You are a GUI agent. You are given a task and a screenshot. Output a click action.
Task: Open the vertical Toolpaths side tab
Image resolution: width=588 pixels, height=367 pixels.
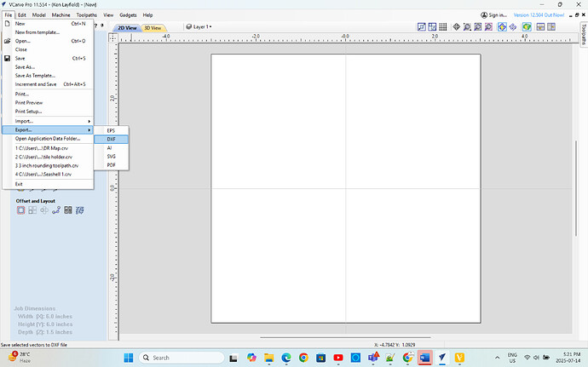(x=584, y=34)
